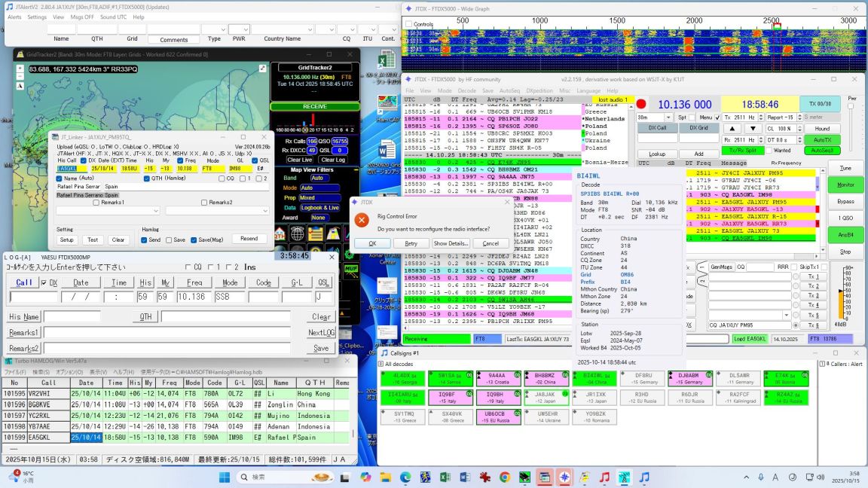The height and width of the screenshot is (488, 868).
Task: Click the red record circle in JTDX
Action: click(x=641, y=105)
